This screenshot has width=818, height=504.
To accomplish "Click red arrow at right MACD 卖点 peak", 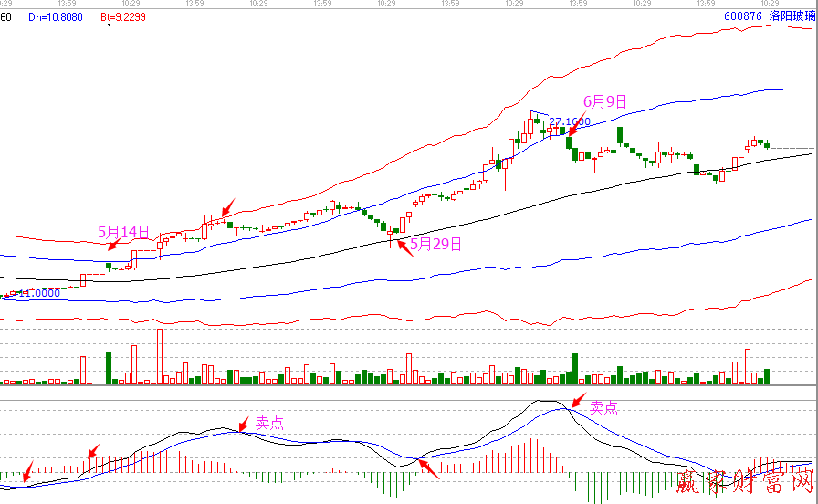I will click(577, 401).
